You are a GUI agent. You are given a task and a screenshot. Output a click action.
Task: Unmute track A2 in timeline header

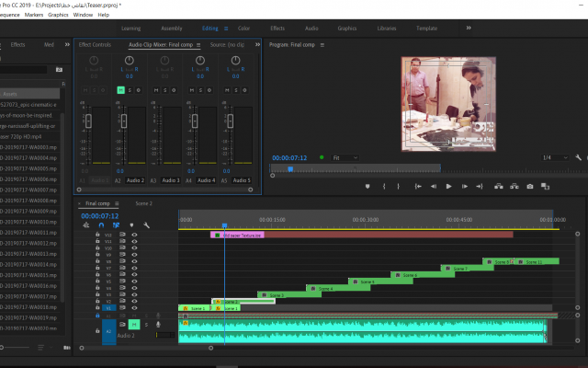[x=134, y=325]
